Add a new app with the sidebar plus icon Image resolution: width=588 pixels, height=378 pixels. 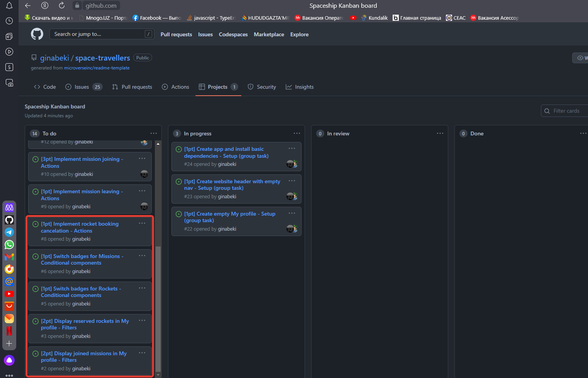[x=9, y=343]
